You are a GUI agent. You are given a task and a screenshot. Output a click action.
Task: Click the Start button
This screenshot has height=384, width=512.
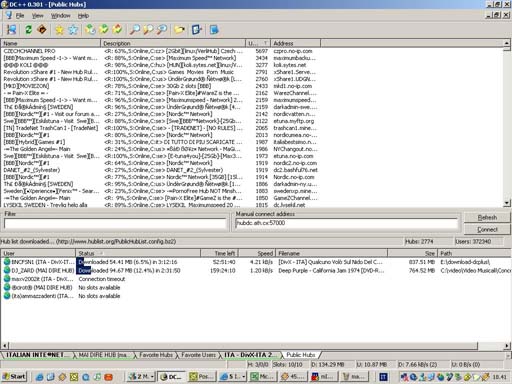[x=14, y=377]
